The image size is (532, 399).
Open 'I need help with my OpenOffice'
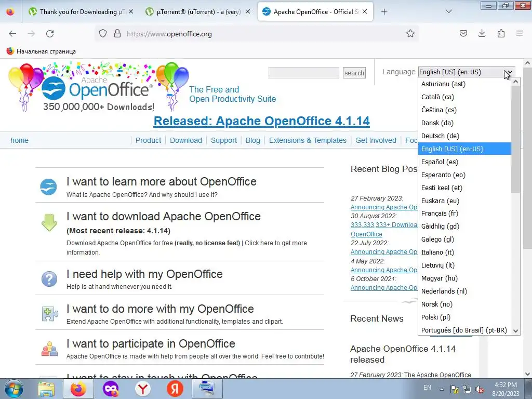click(x=144, y=274)
